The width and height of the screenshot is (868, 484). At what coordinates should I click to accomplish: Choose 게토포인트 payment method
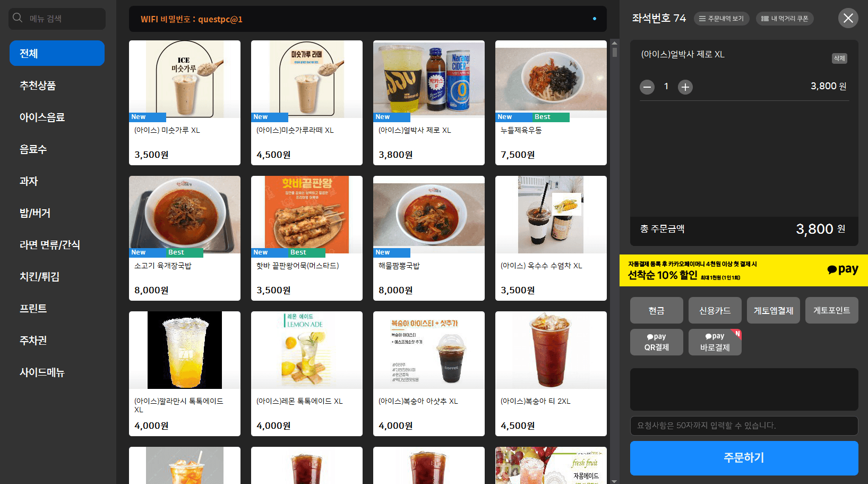click(x=832, y=310)
